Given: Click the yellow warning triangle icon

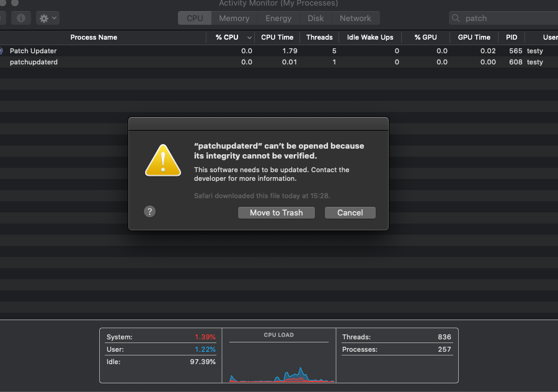Looking at the screenshot, I should (x=163, y=160).
